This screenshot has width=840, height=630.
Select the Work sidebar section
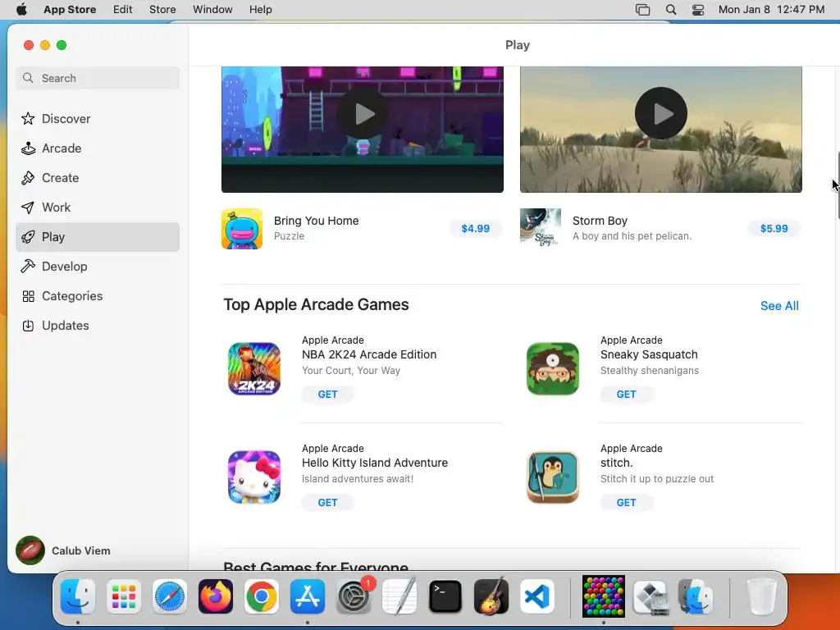[x=98, y=207]
